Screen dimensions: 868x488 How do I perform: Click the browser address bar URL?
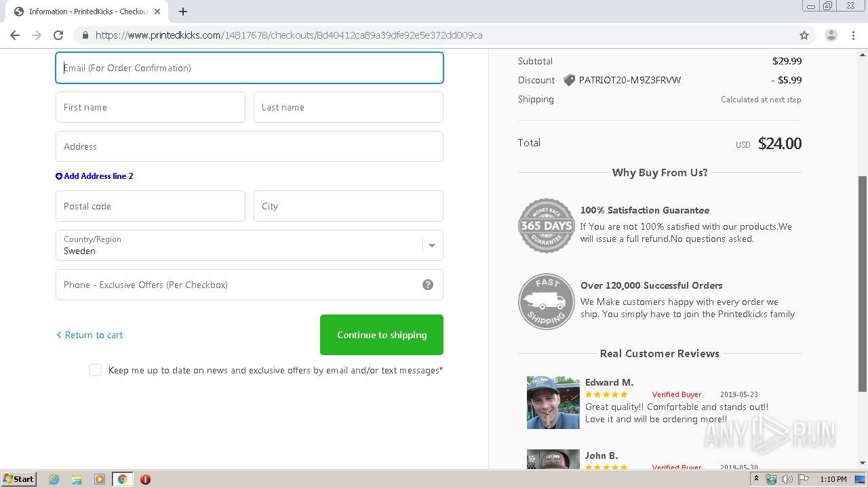(289, 35)
